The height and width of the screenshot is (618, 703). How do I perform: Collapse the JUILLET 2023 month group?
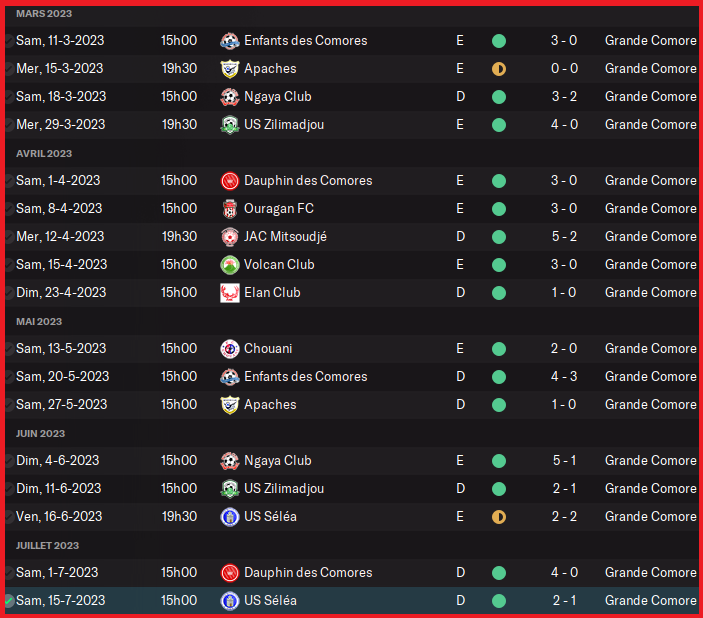pos(48,545)
